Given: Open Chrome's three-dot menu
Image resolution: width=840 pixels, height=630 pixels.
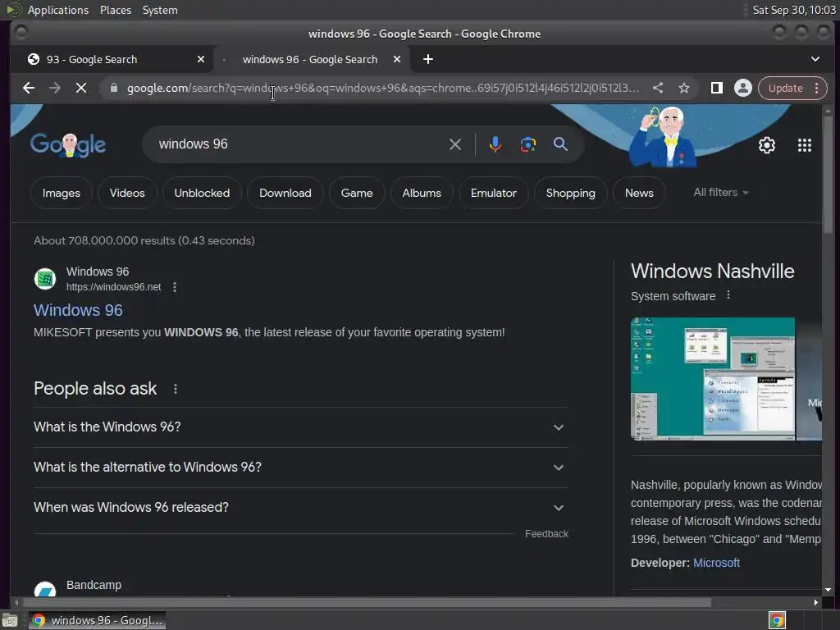Looking at the screenshot, I should (816, 88).
